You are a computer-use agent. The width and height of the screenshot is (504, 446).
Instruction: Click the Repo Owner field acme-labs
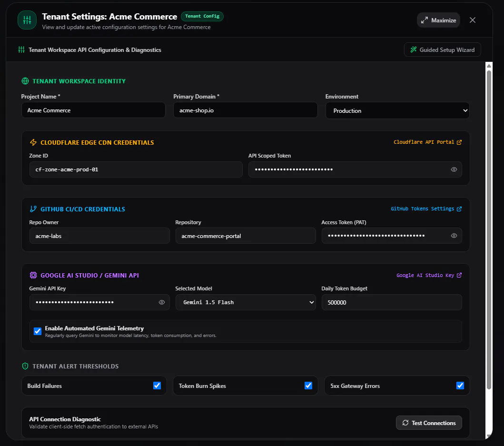point(99,236)
